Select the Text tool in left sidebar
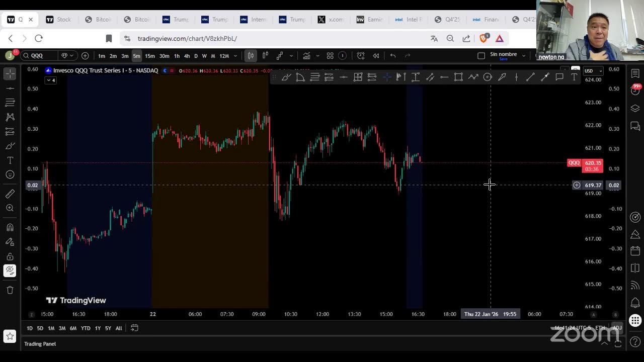 tap(10, 160)
